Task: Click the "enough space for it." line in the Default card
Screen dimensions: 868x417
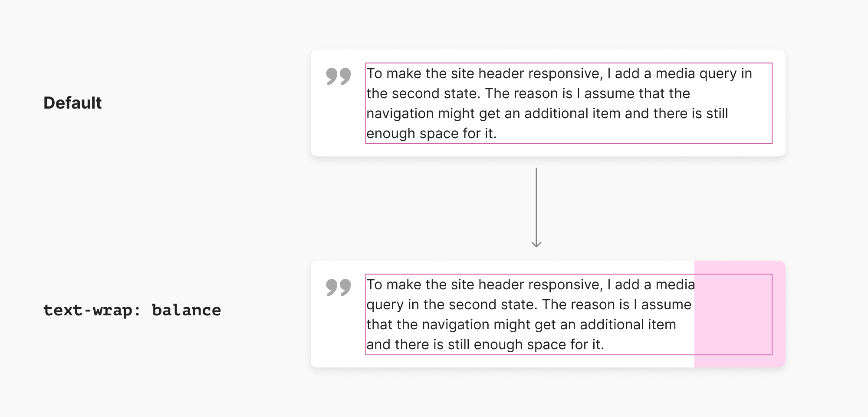Action: point(431,133)
